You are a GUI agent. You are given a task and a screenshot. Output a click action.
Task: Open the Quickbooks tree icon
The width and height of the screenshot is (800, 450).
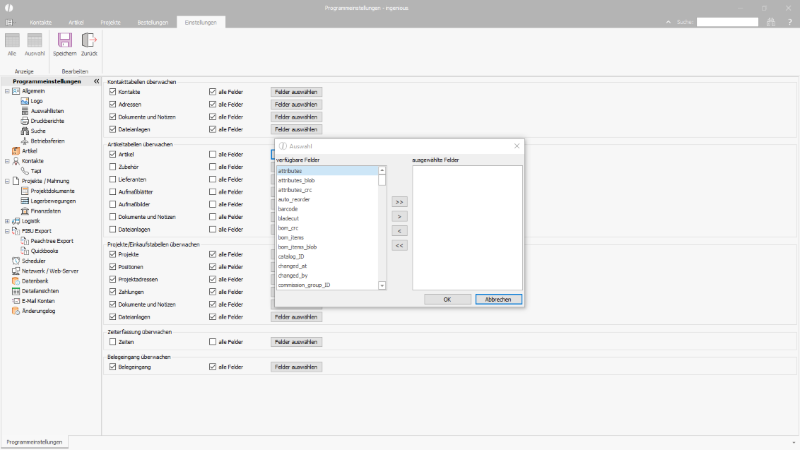pyautogui.click(x=24, y=251)
